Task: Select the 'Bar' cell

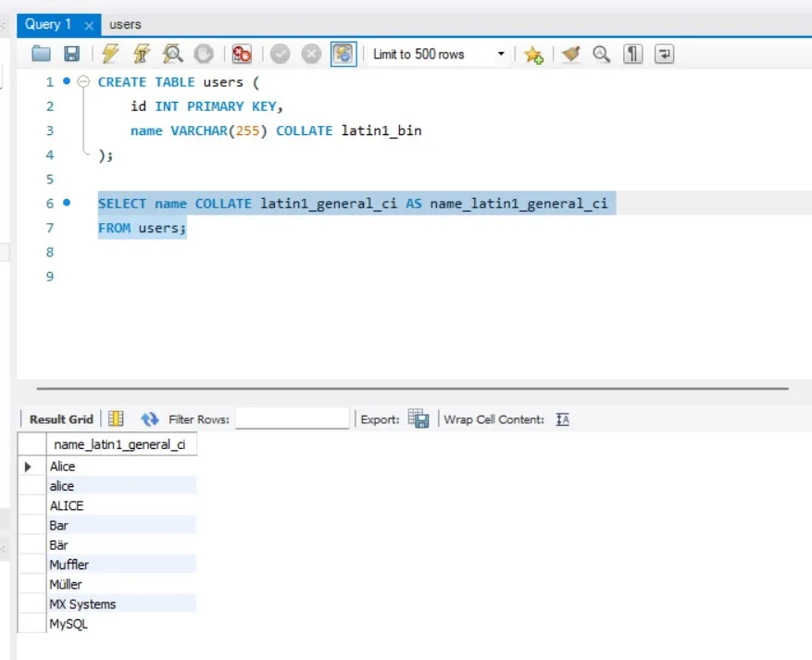Action: pos(121,525)
